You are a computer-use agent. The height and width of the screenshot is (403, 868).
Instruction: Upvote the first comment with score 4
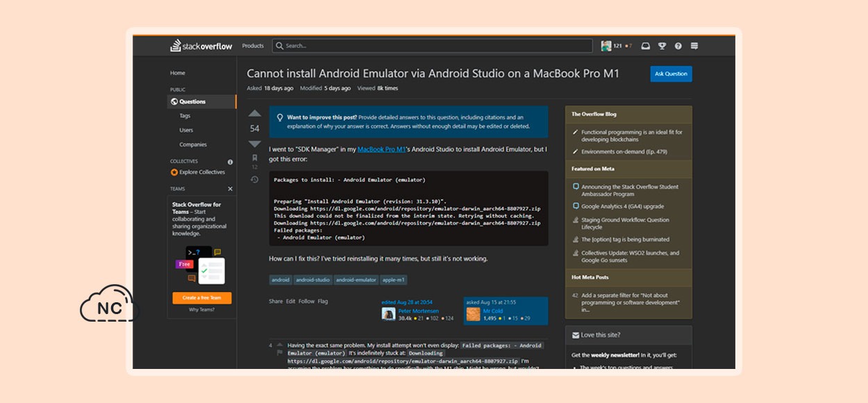point(280,345)
